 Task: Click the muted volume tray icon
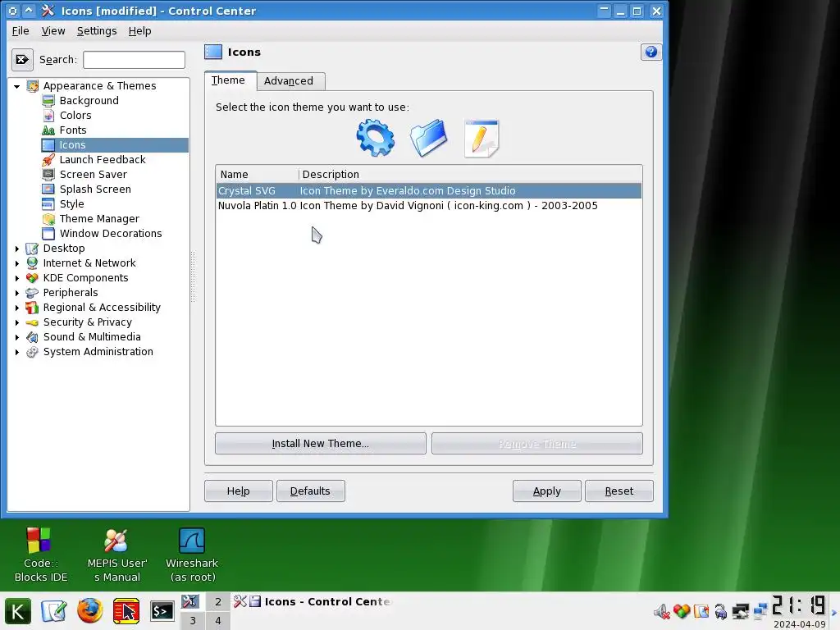pos(662,611)
